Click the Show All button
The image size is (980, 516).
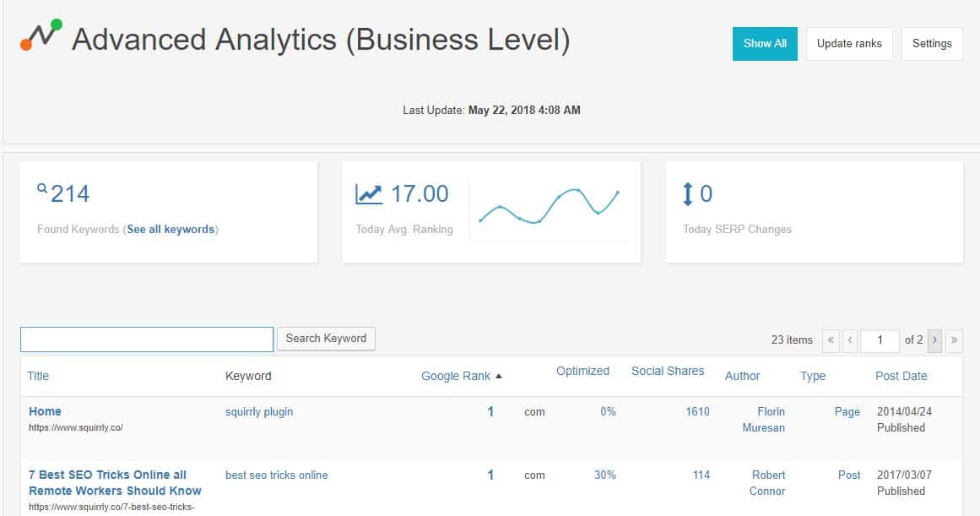(x=765, y=44)
